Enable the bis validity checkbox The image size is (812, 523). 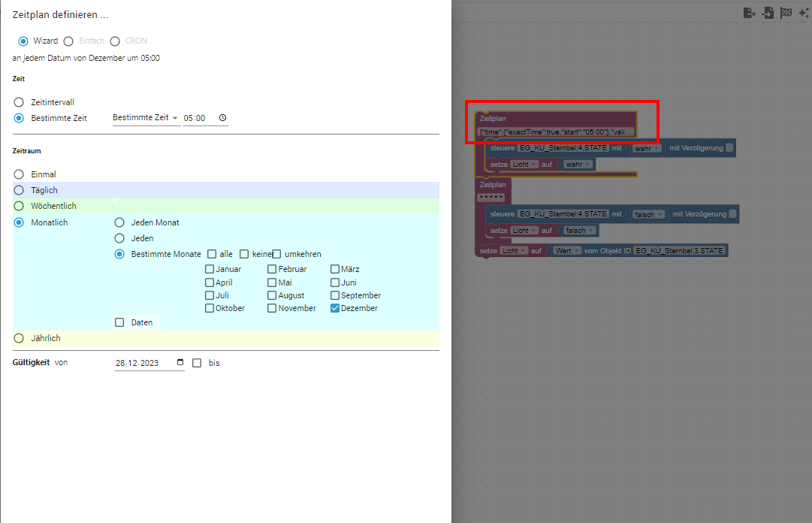pos(197,363)
